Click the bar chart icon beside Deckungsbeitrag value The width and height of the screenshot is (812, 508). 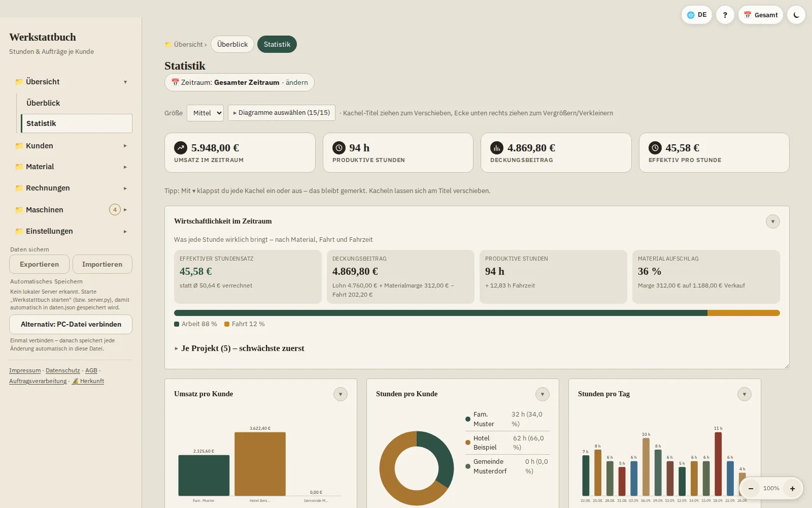click(x=497, y=148)
